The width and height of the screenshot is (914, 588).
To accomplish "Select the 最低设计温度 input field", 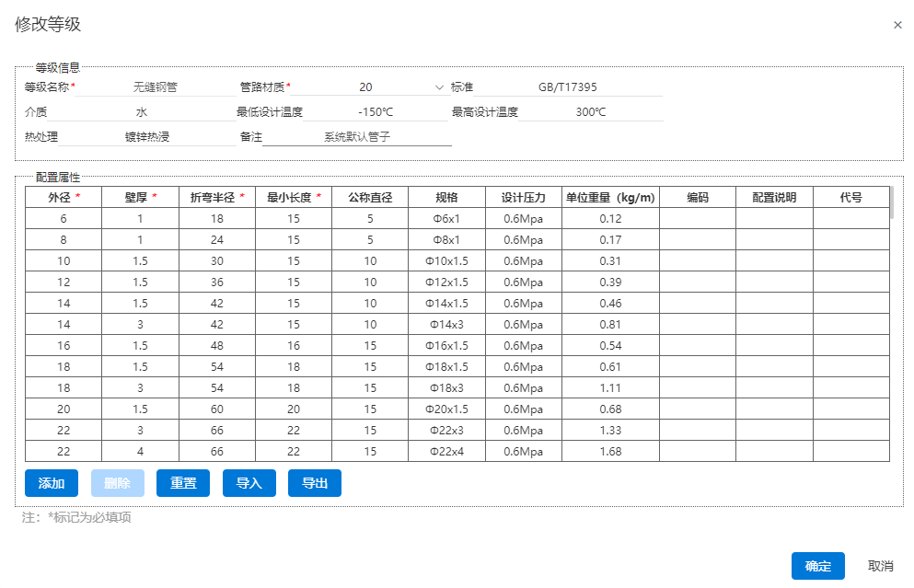I will pos(376,112).
